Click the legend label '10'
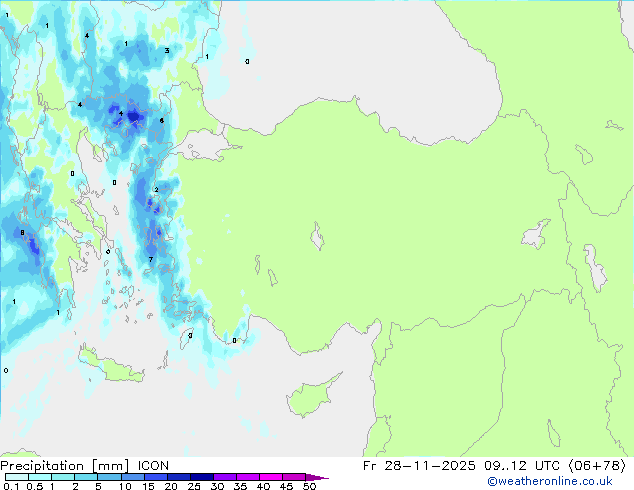This screenshot has width=634, height=490. [125, 486]
